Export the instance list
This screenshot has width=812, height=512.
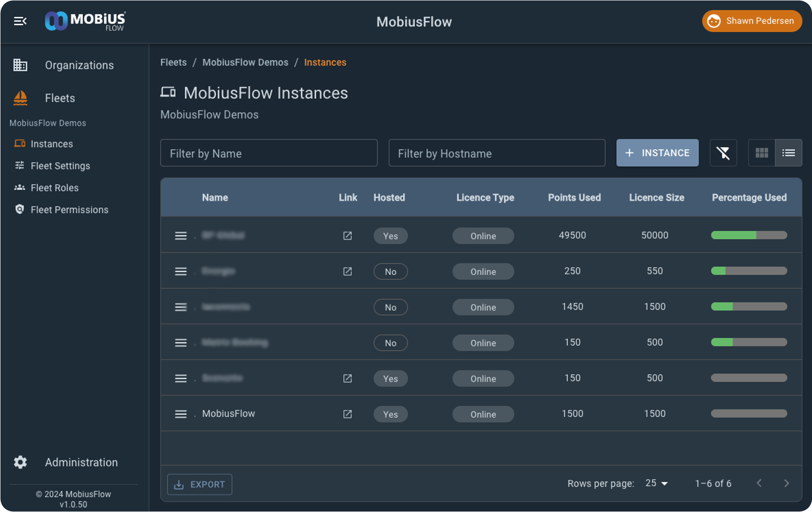pyautogui.click(x=199, y=484)
